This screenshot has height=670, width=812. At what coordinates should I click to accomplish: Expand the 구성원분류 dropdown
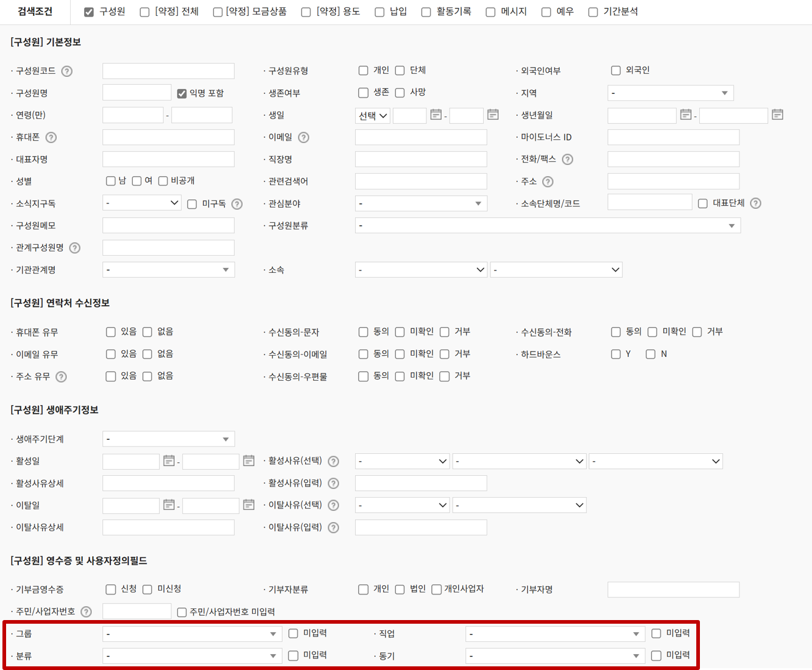click(x=548, y=225)
